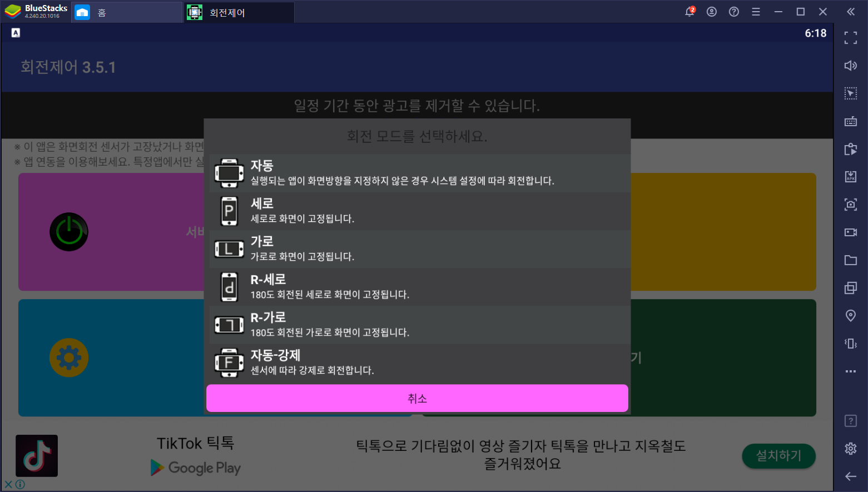The image size is (868, 492).
Task: Open multi-instance manager sidebar icon
Action: click(x=851, y=288)
